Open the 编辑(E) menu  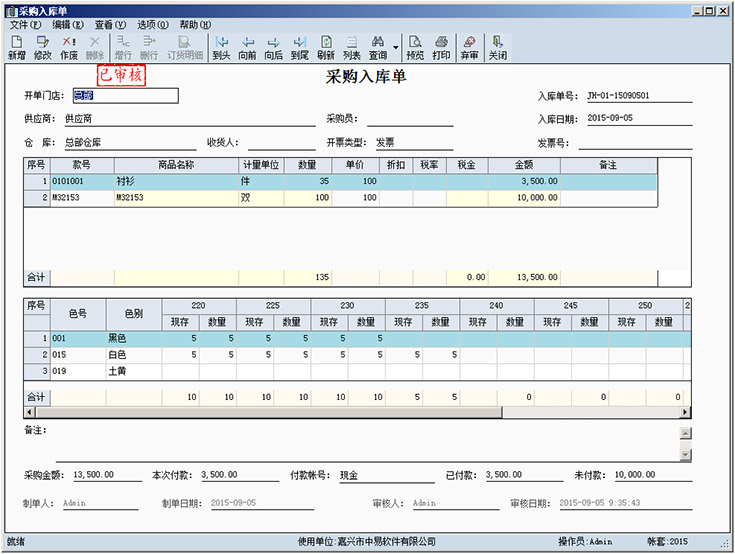coord(68,24)
